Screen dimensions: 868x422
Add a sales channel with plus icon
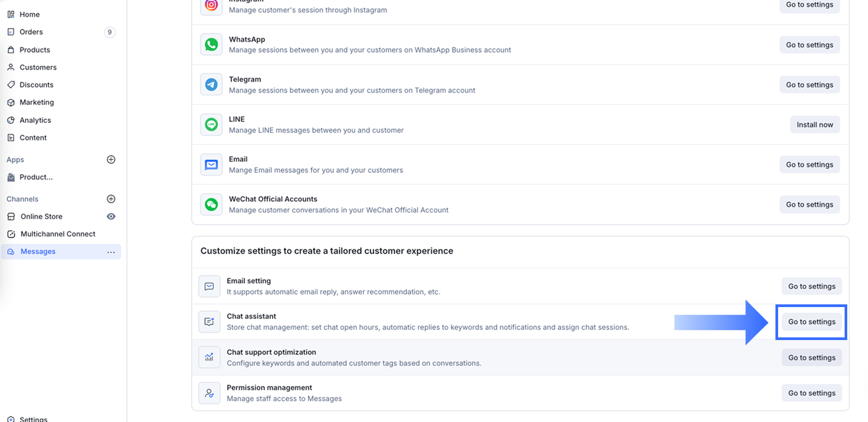pos(111,199)
